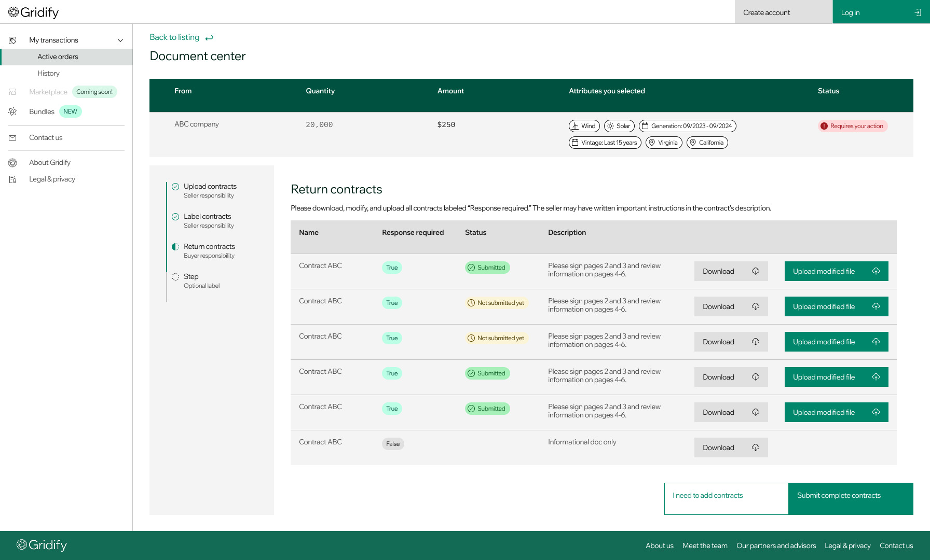Click the Gridify logo in the header
This screenshot has width=930, height=560.
point(34,12)
